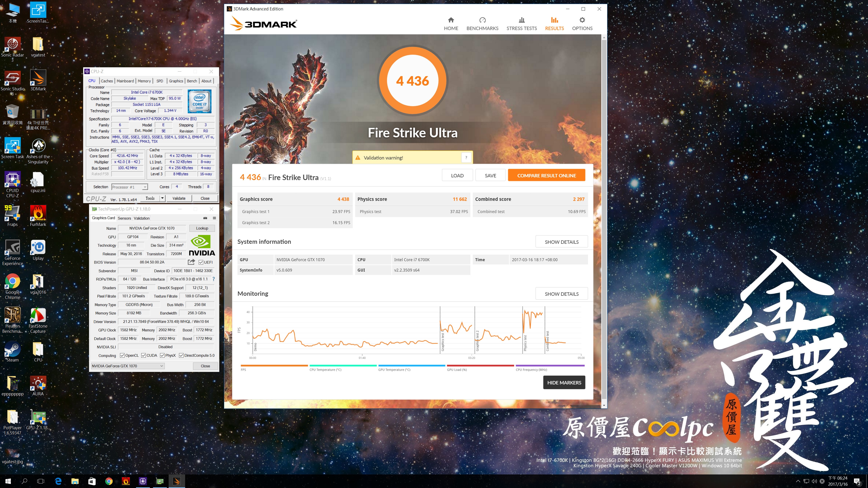Image resolution: width=868 pixels, height=488 pixels.
Task: Select the Steam desktop icon
Action: pyautogui.click(x=12, y=352)
